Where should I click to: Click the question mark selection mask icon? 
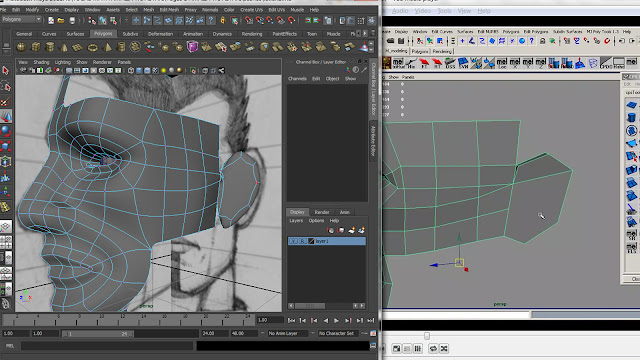pos(211,20)
